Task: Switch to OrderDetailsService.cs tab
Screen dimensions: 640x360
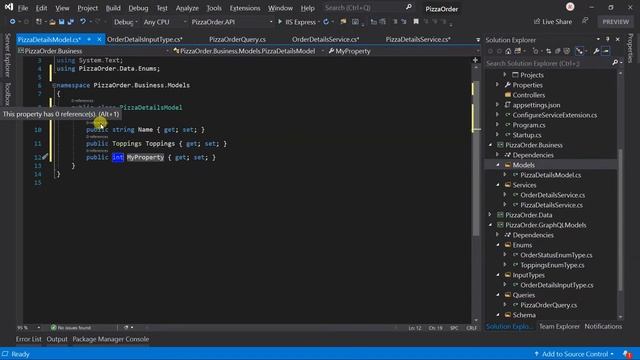Action: pos(325,39)
